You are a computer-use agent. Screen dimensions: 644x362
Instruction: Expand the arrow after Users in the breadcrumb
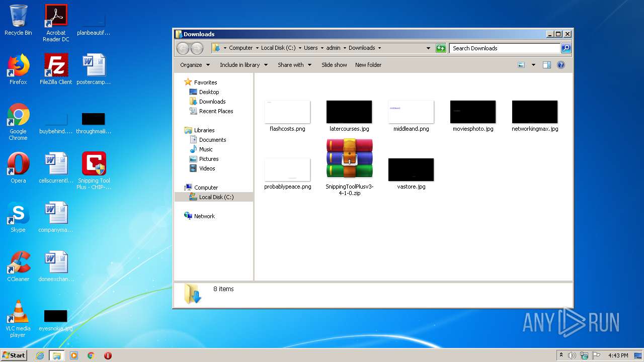[x=322, y=48]
